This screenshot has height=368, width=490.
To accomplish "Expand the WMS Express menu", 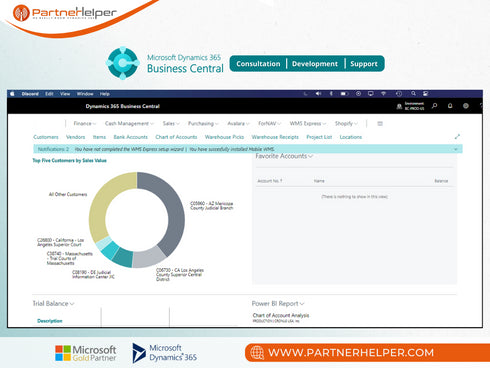I will click(x=308, y=123).
